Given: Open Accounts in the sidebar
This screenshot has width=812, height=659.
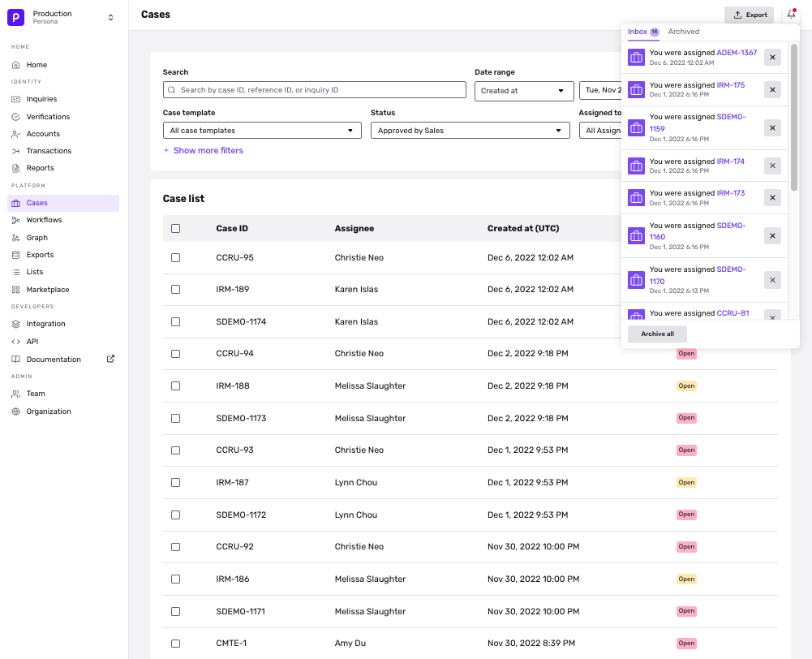Looking at the screenshot, I should pos(64,134).
